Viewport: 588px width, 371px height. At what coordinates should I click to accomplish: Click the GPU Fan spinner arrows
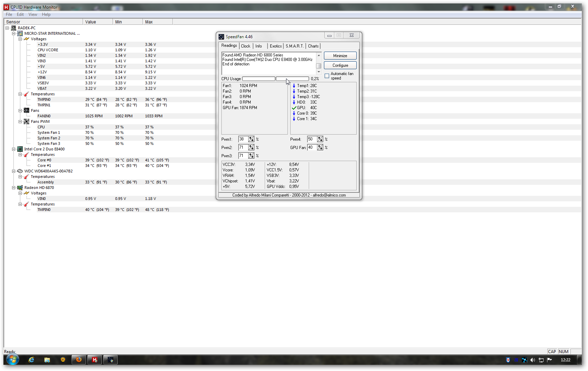coord(320,148)
